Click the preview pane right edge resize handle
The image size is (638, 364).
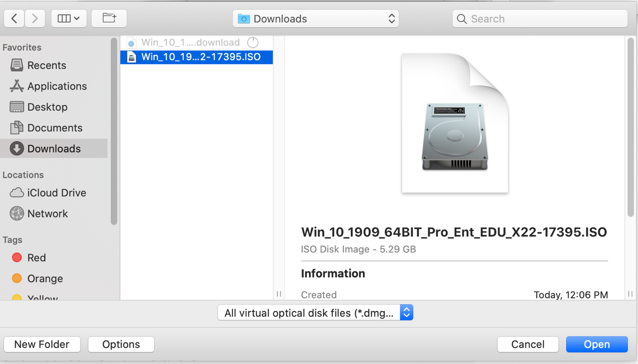(x=630, y=294)
